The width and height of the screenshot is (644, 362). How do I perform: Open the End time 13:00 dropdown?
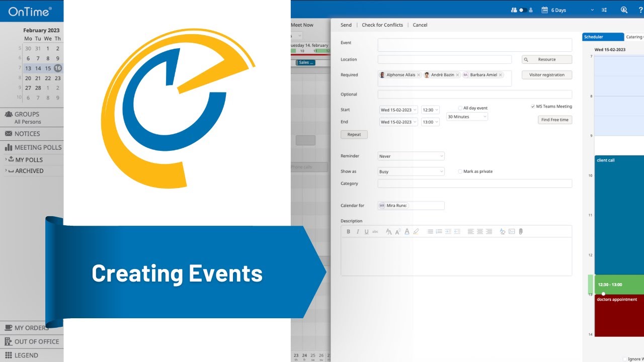pos(430,122)
